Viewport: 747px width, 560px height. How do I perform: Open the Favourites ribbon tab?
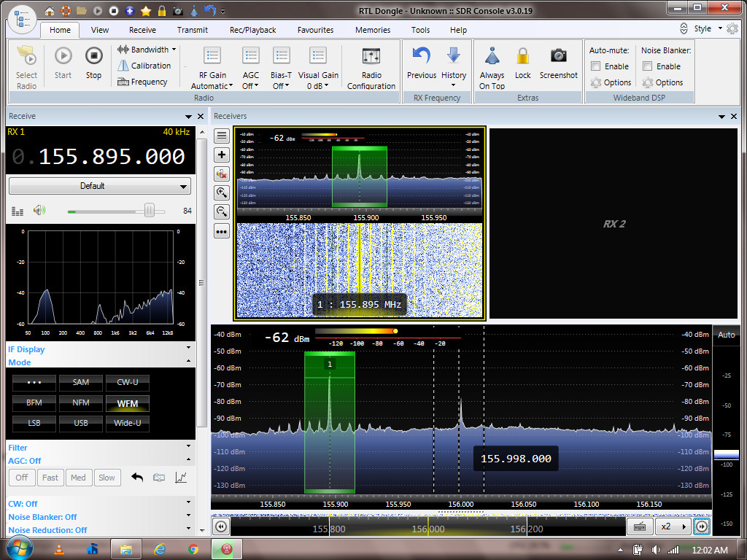[315, 30]
